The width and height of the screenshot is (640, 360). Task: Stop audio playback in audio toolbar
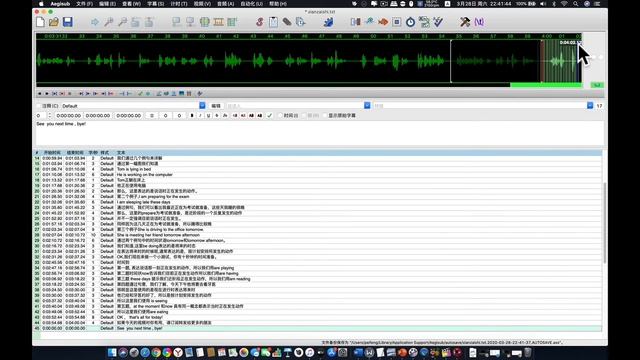pyautogui.click(x=69, y=93)
